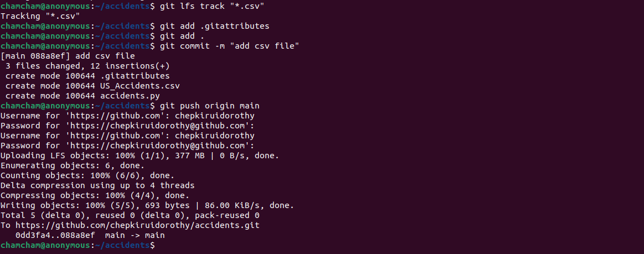Click the 'Writing objects' output line
The image size is (644, 254).
[x=147, y=205]
